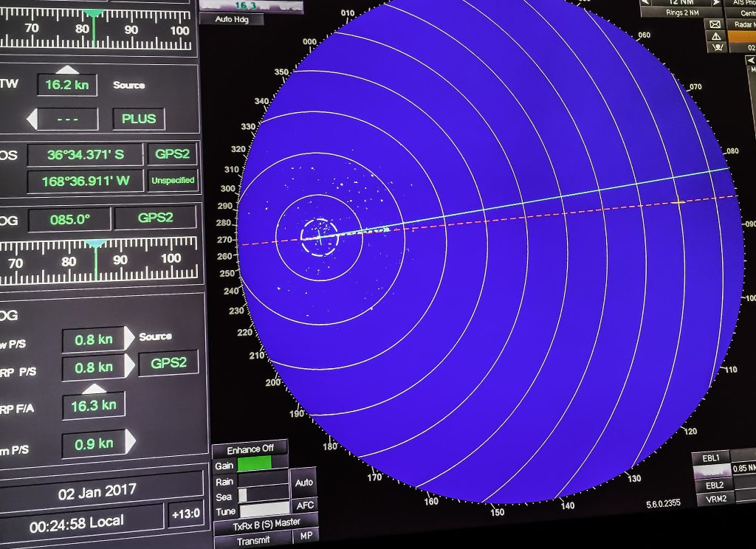Select TxRx B (S) Master transceiver
This screenshot has width=756, height=549.
pos(266,525)
